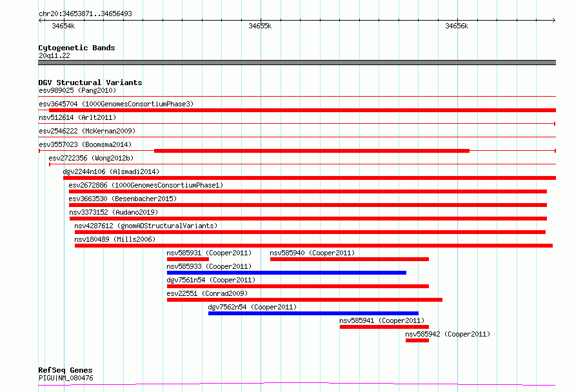
Task: Click the blue dgv7562n54 Cooper2011 bar
Action: (313, 313)
